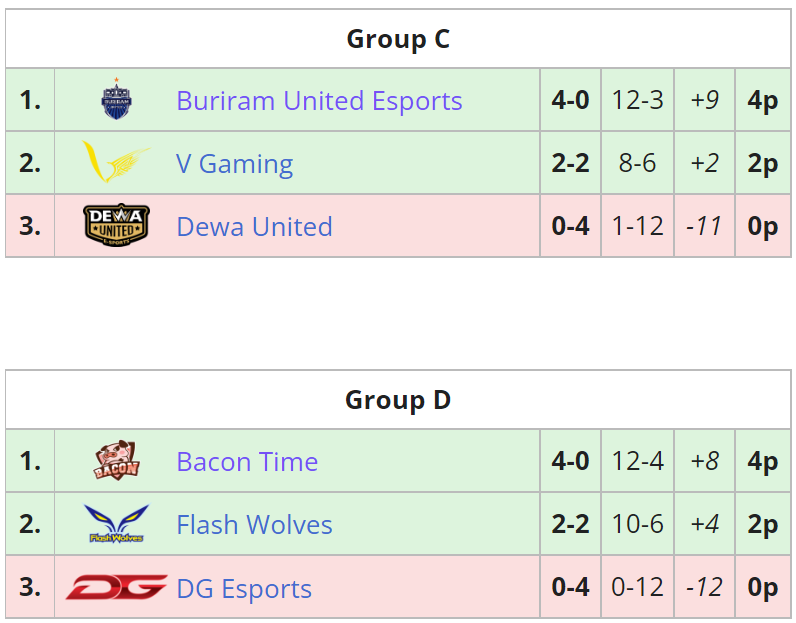796x623 pixels.
Task: Open the Flash Wolves team link
Action: [x=254, y=524]
